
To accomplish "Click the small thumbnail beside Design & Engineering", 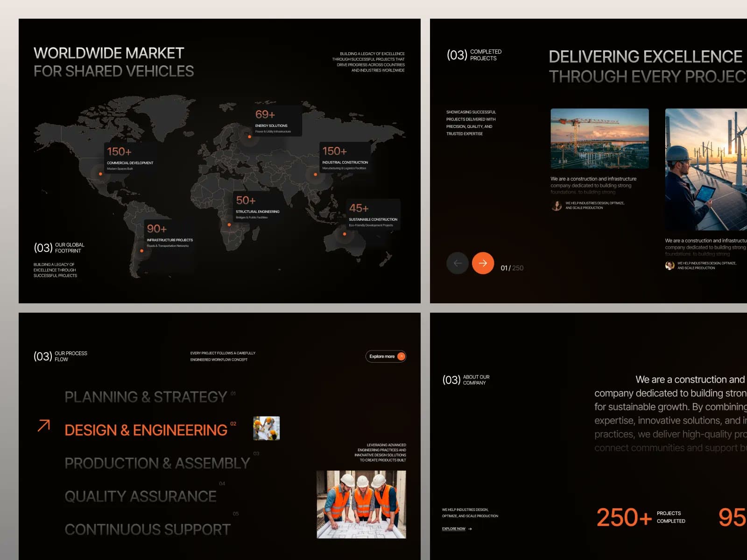I will pyautogui.click(x=266, y=428).
